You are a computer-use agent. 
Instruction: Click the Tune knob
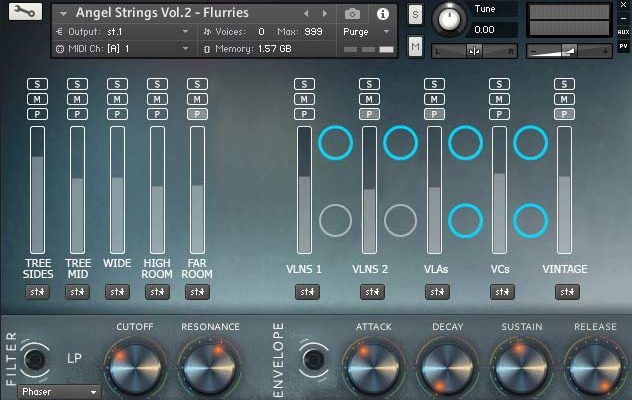coord(449,19)
